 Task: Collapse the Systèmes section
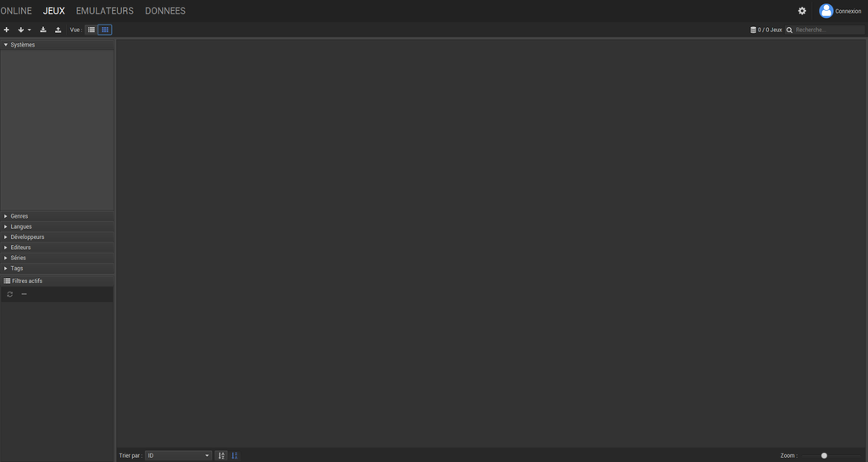click(x=57, y=45)
